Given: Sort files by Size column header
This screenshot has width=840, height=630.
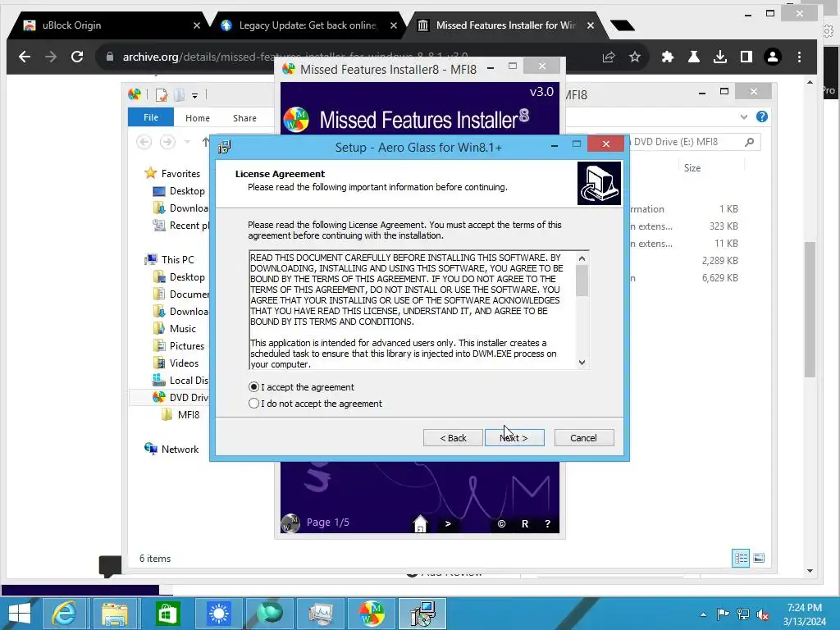Looking at the screenshot, I should click(x=692, y=167).
